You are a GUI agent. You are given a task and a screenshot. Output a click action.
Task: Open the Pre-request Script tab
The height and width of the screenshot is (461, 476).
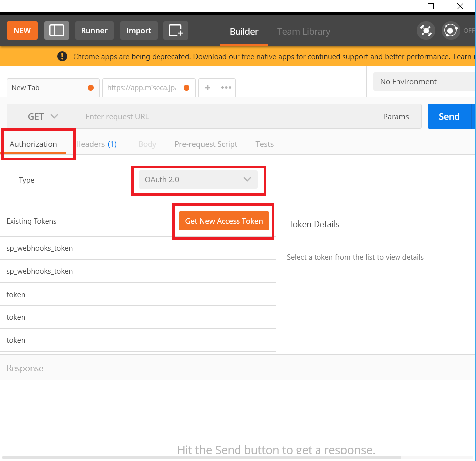206,144
